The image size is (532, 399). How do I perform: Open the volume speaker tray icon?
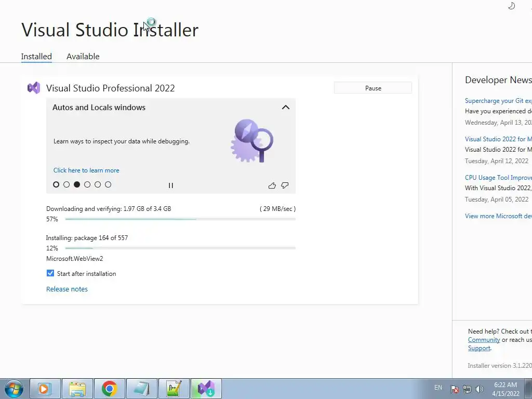pos(480,389)
